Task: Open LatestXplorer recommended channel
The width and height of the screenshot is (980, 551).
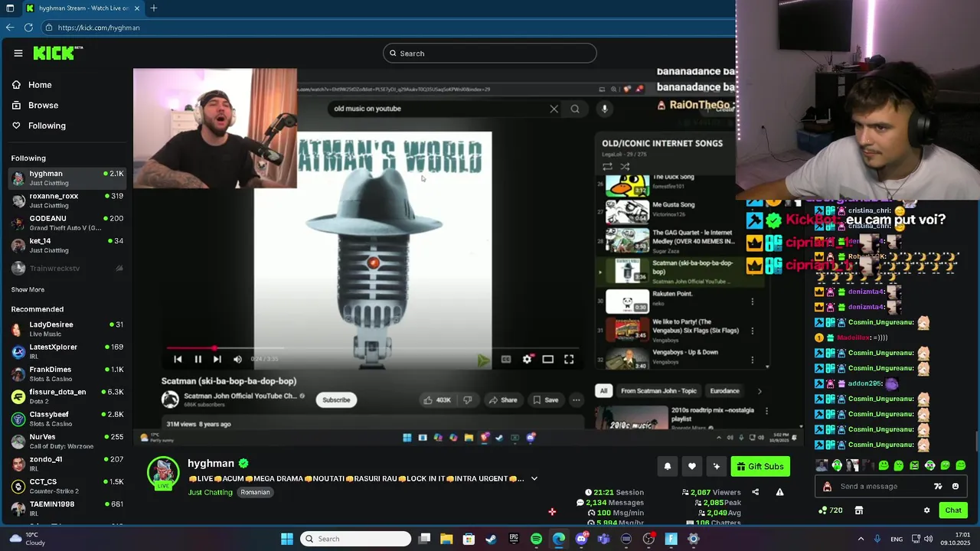Action: tap(67, 351)
